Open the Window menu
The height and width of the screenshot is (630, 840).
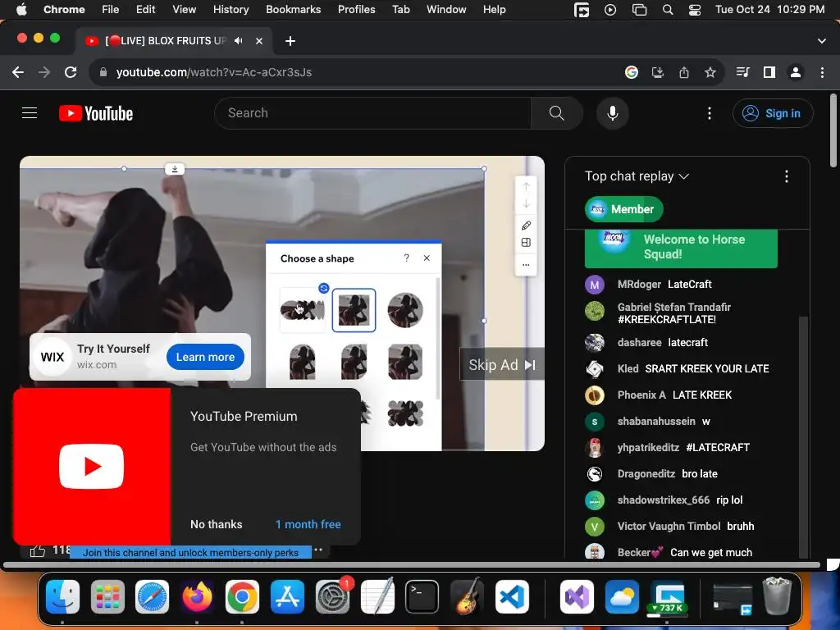tap(446, 10)
